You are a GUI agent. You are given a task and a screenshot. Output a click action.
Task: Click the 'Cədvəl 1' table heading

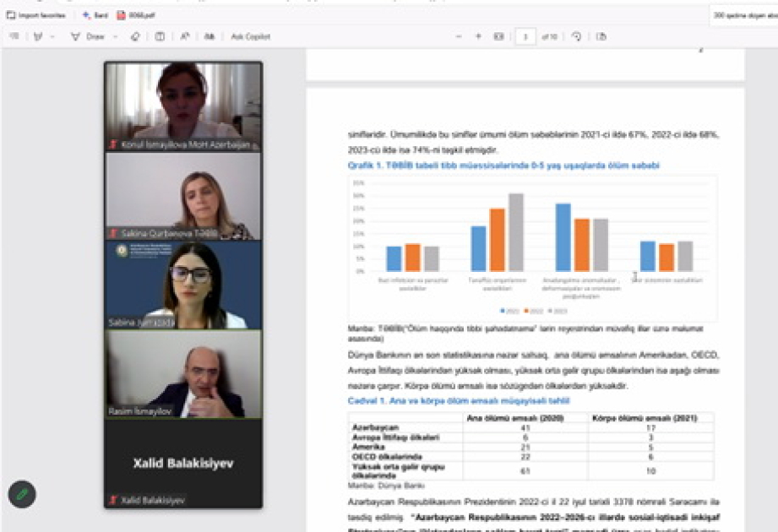[x=459, y=400]
